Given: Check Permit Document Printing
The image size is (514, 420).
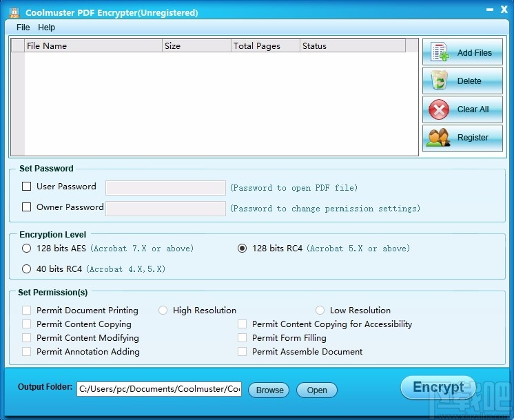Looking at the screenshot, I should [x=27, y=311].
